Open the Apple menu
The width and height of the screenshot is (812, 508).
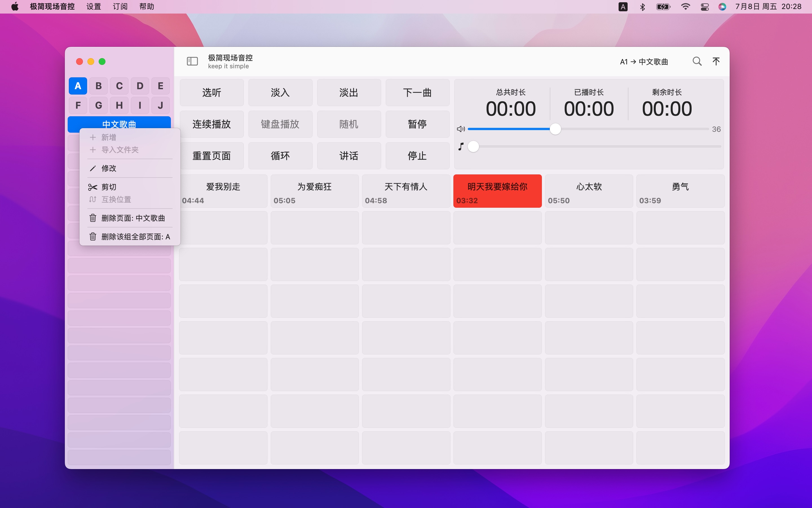[15, 7]
